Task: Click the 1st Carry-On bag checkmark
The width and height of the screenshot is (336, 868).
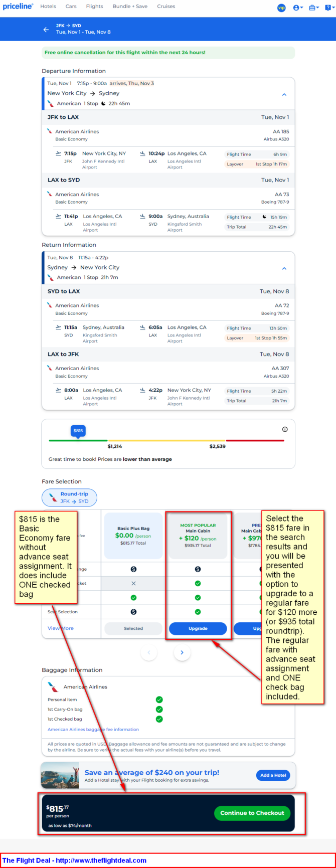Action: [159, 709]
